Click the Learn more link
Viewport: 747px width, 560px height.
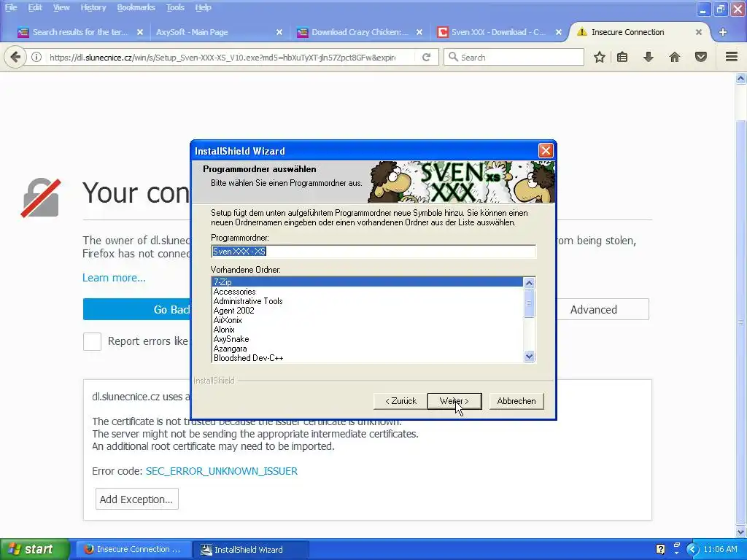pyautogui.click(x=114, y=278)
